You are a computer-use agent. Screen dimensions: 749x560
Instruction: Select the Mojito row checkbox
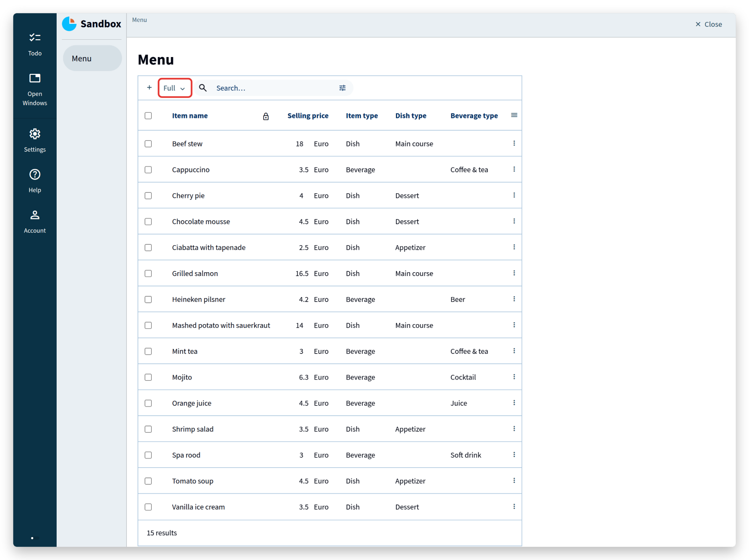pyautogui.click(x=148, y=377)
